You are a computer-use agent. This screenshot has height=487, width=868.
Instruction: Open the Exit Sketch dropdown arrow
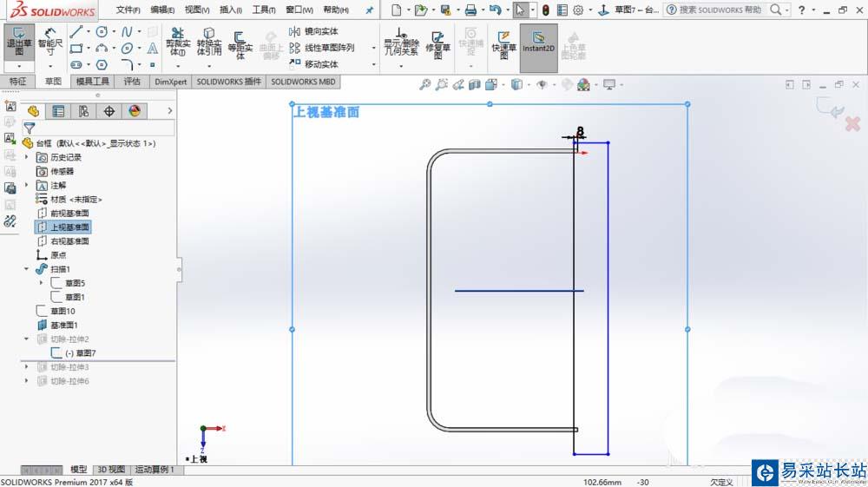click(x=19, y=66)
